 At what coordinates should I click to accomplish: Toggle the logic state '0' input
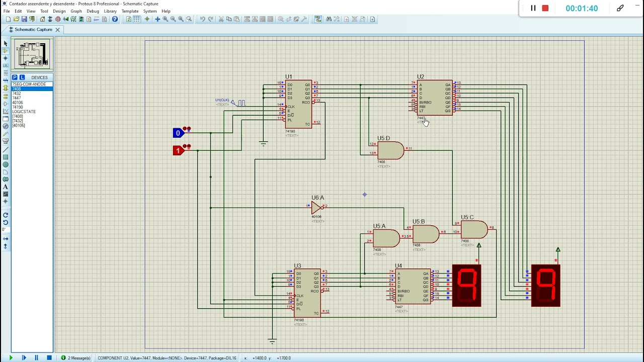178,133
